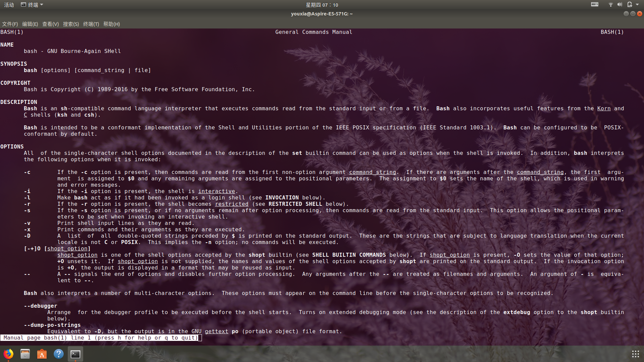This screenshot has height=362, width=644.
Task: Maximize the terminal window
Action: 633,14
